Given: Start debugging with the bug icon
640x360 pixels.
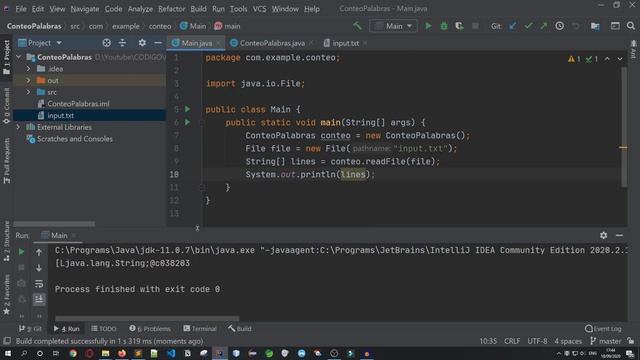Looking at the screenshot, I should pos(444,26).
